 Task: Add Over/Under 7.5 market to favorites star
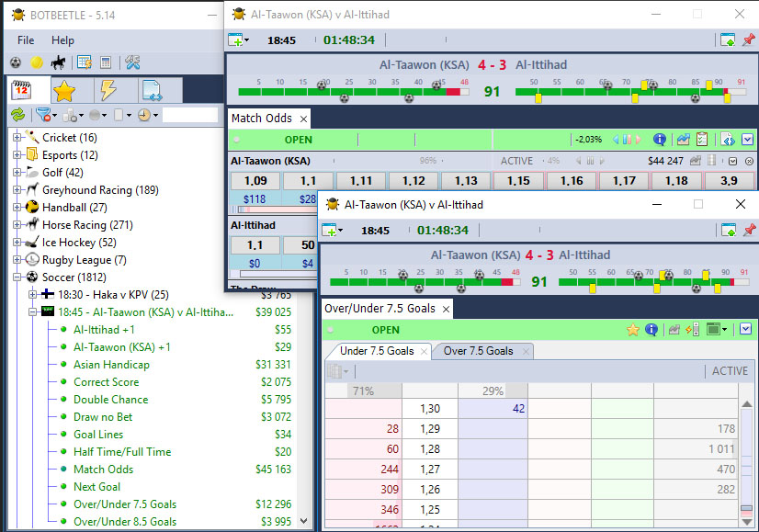pyautogui.click(x=633, y=330)
